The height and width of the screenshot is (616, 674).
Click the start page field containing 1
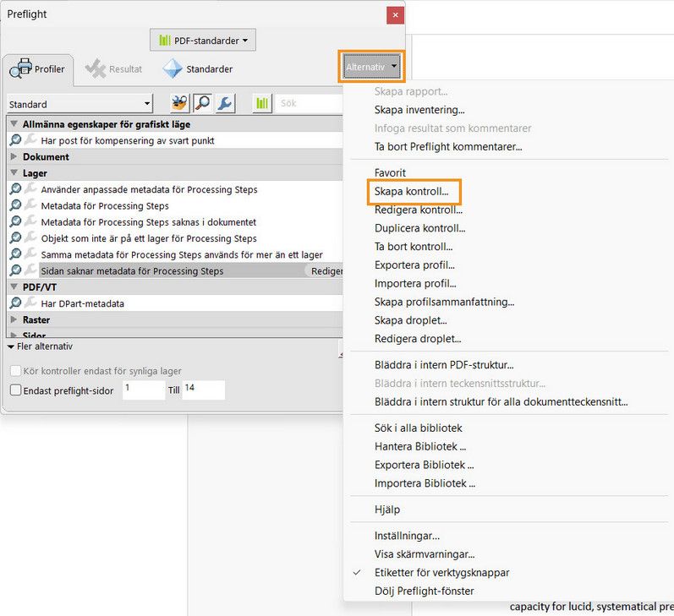pyautogui.click(x=144, y=390)
